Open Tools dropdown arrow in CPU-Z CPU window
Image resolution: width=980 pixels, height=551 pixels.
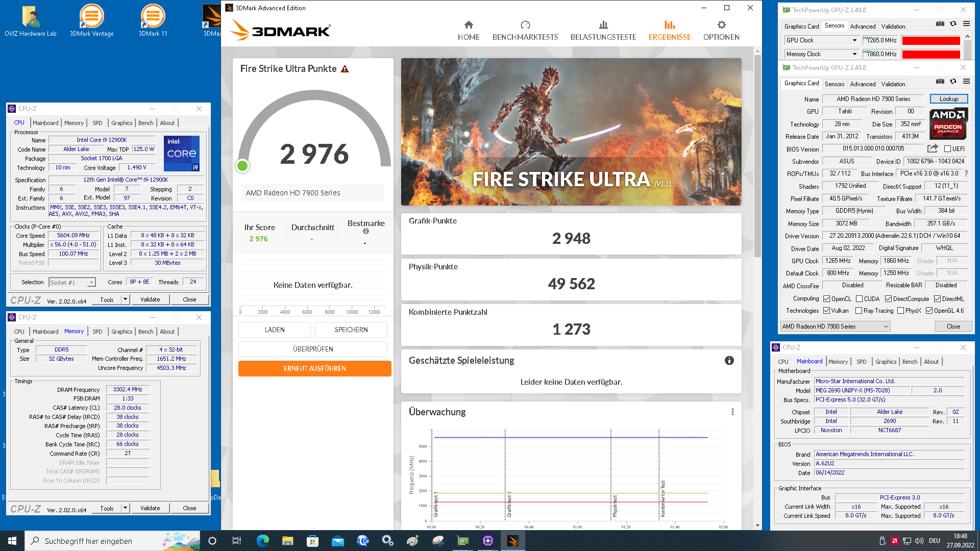coord(125,299)
